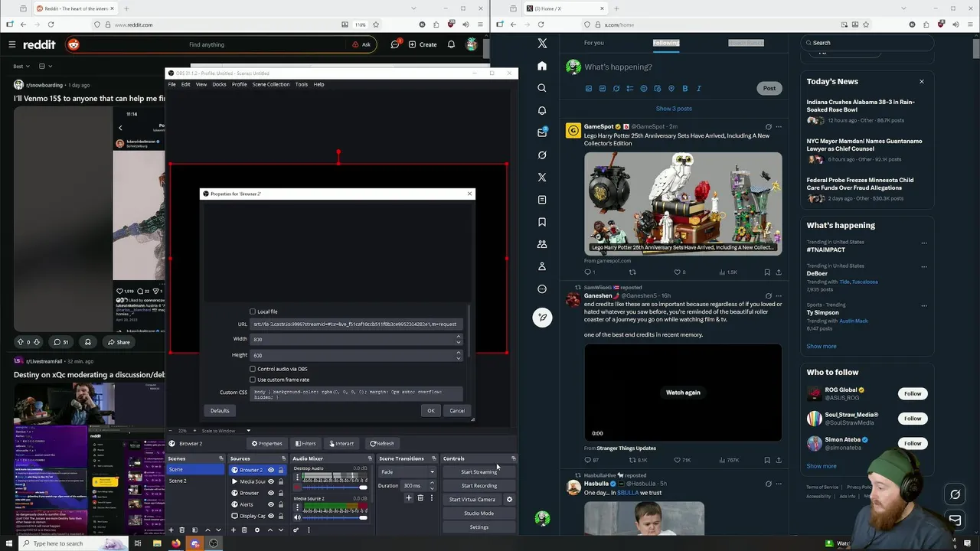Open the OBS File menu
This screenshot has width=980, height=551.
[x=171, y=84]
